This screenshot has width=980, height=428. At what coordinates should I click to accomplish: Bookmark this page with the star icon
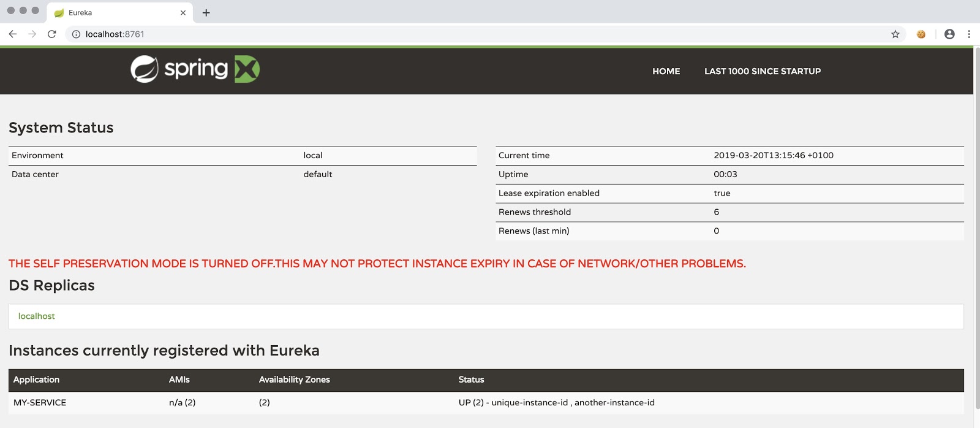(895, 34)
